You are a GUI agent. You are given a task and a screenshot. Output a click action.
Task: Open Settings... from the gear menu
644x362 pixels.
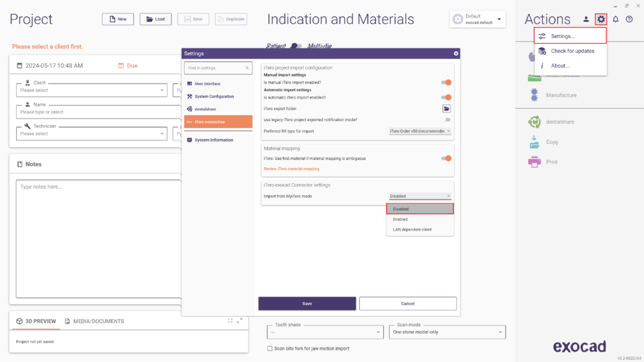click(x=570, y=36)
